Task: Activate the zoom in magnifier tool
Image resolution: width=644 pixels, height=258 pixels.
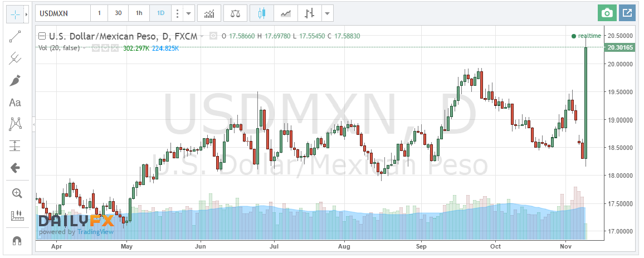Action: [17, 193]
